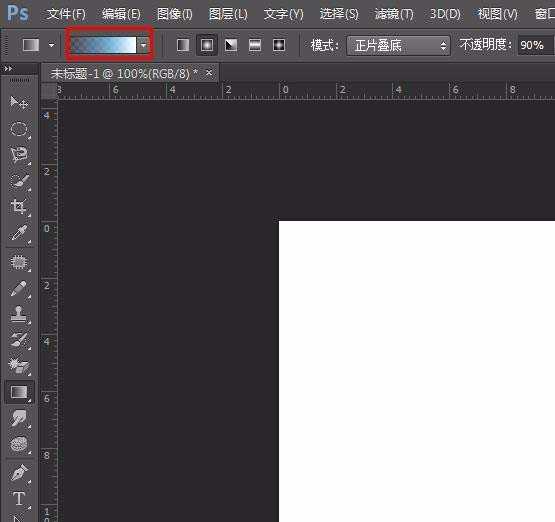This screenshot has height=522, width=555.
Task: Switch to radial gradient style
Action: [207, 45]
